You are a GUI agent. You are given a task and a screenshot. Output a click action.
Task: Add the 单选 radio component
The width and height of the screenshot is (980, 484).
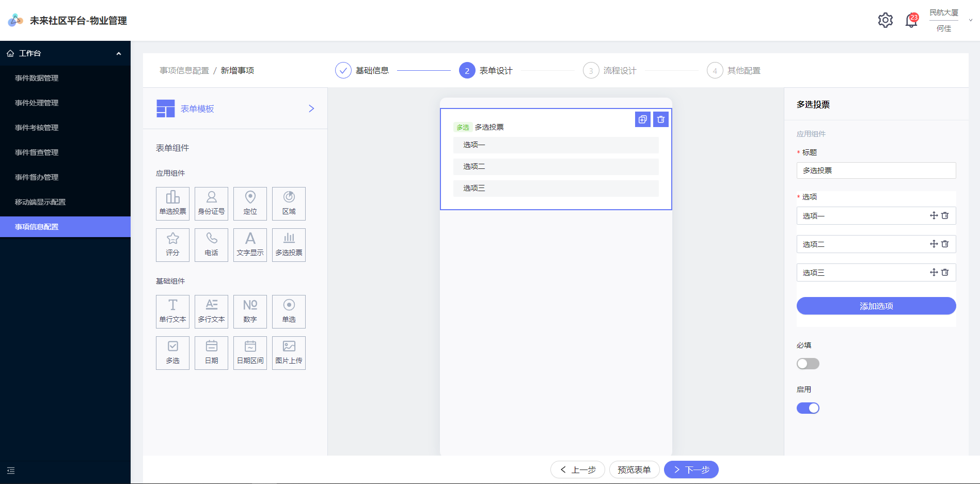(289, 311)
